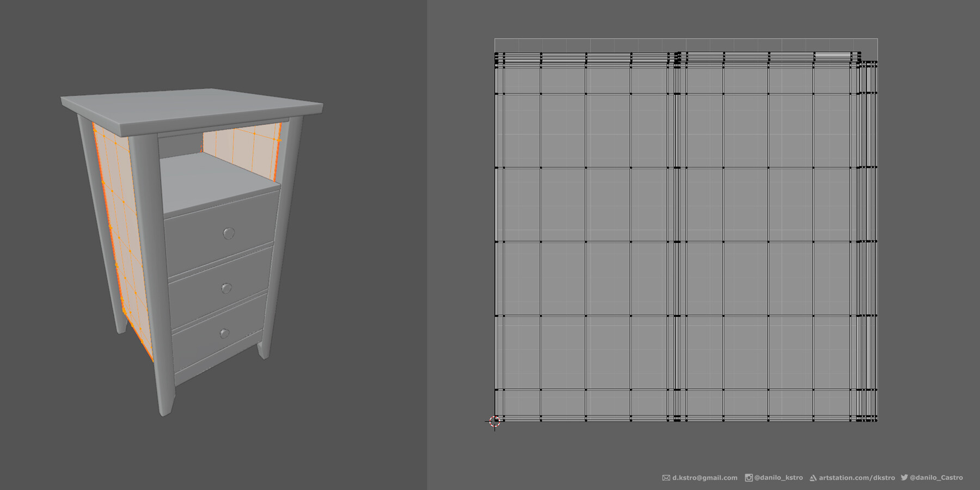Click the Twitter bird icon
Screen dimensions: 980x490
tap(904, 477)
